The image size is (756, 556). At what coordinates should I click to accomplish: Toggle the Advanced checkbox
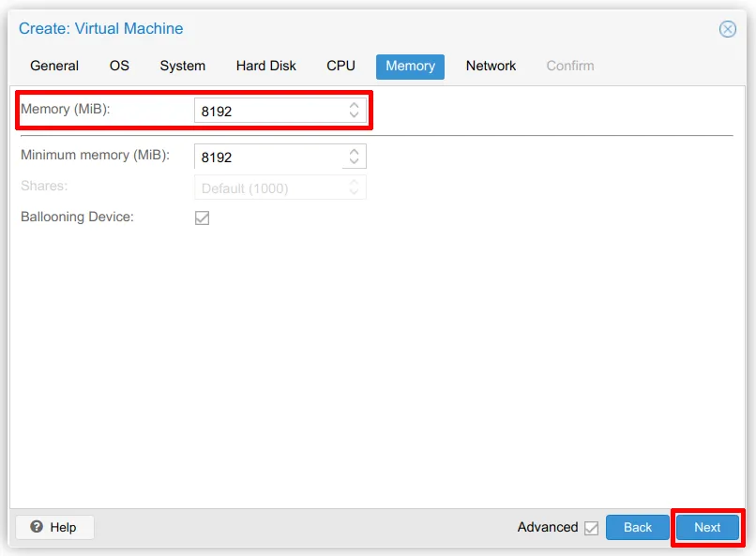coord(591,528)
